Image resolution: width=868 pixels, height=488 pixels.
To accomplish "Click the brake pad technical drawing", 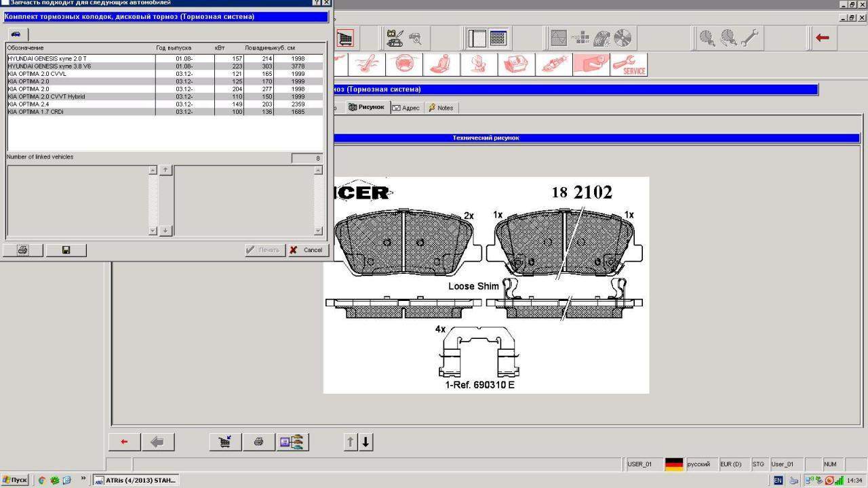I will 486,285.
